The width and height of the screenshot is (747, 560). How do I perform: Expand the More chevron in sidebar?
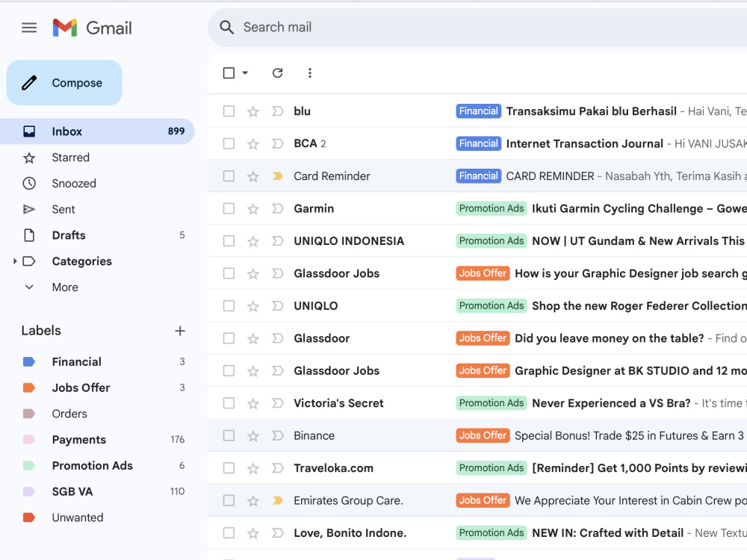[29, 287]
